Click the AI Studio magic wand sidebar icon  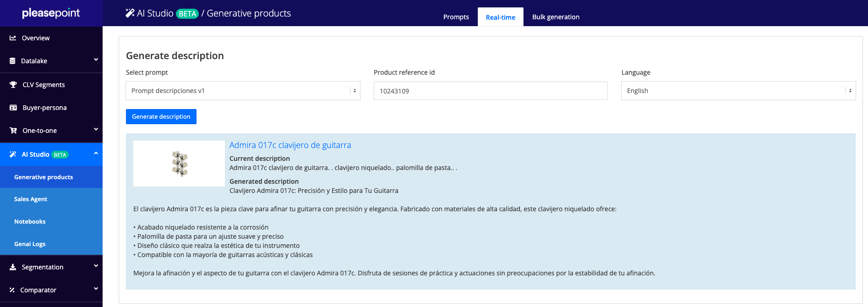13,154
